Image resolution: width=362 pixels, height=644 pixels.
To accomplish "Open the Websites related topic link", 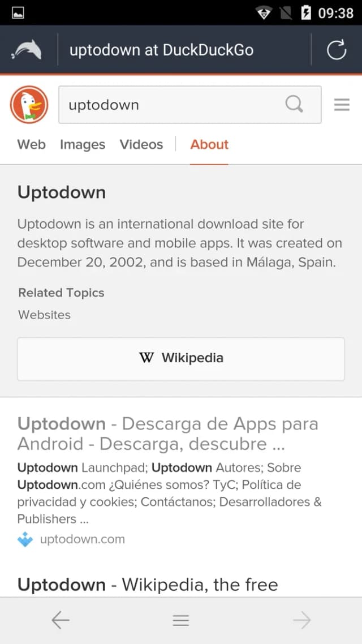I will 44,315.
